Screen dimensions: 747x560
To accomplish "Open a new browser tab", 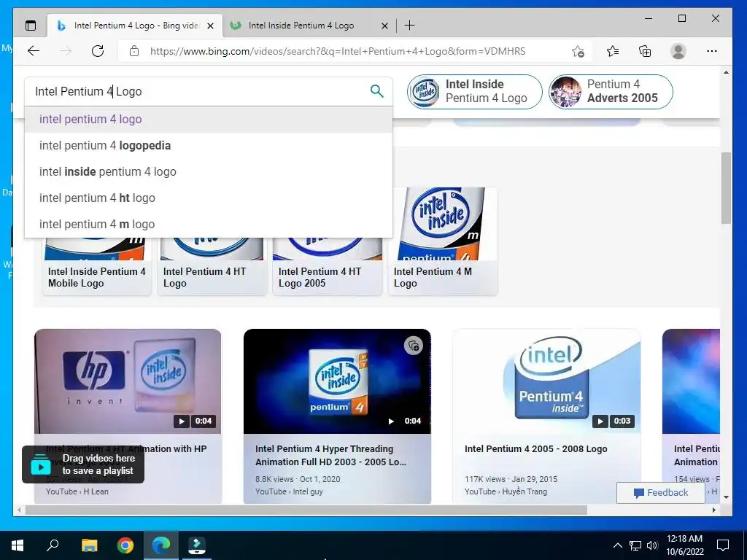I will (x=409, y=26).
